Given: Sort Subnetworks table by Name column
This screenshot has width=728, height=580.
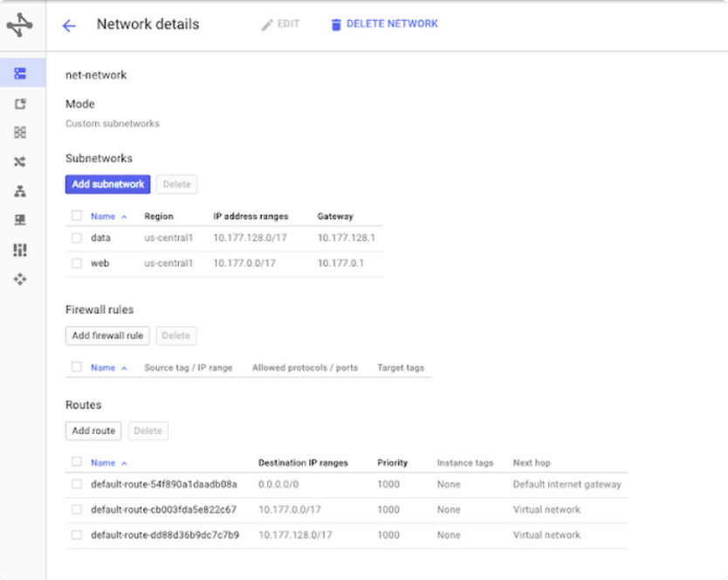Looking at the screenshot, I should 108,217.
